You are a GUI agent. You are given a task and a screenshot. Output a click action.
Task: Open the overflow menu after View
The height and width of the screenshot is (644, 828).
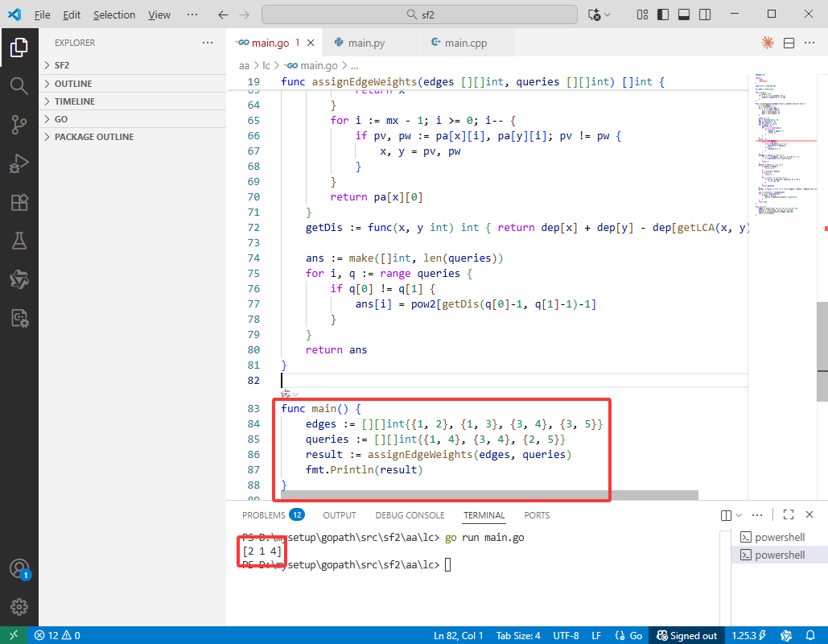192,14
